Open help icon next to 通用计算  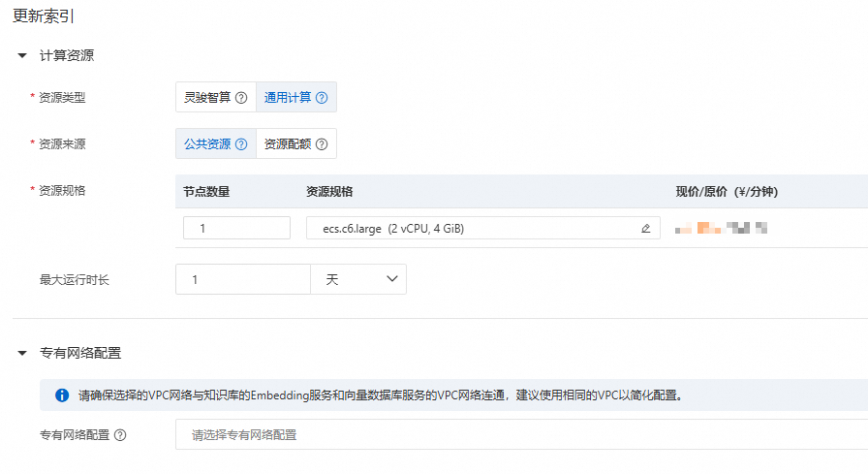pyautogui.click(x=322, y=98)
